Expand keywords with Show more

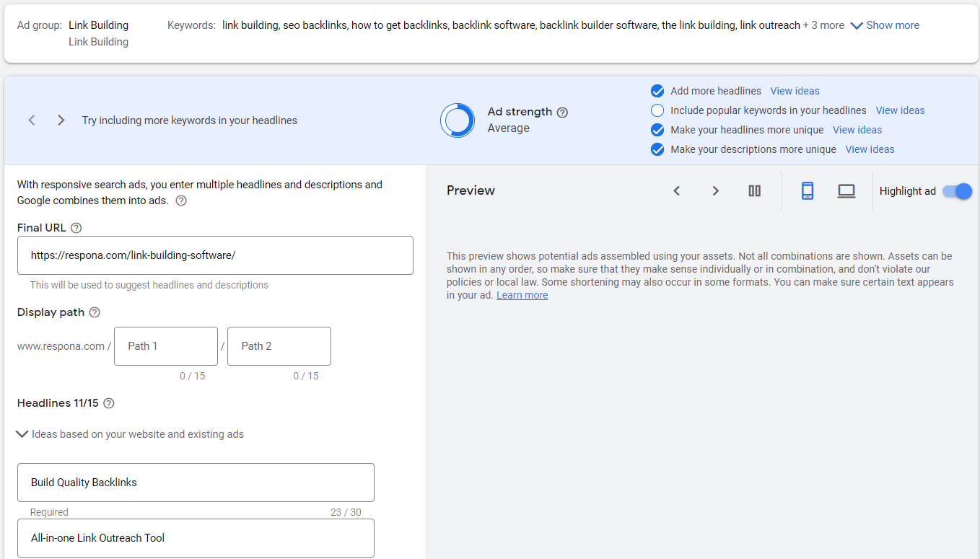pyautogui.click(x=885, y=25)
